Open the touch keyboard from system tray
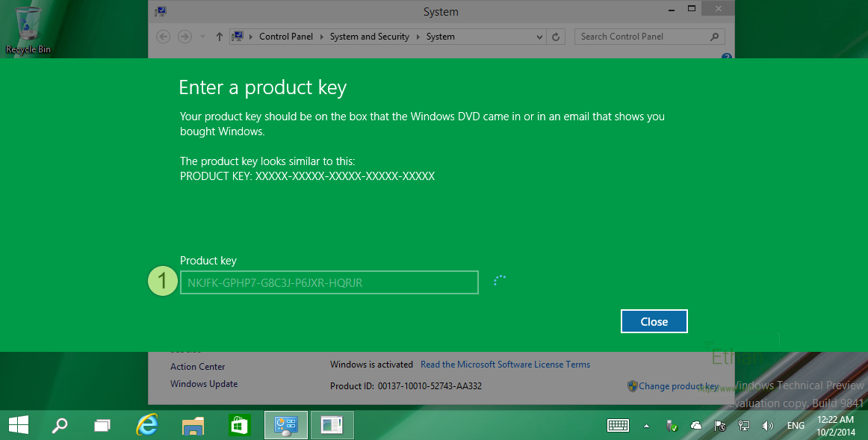The image size is (868, 440). [x=618, y=425]
